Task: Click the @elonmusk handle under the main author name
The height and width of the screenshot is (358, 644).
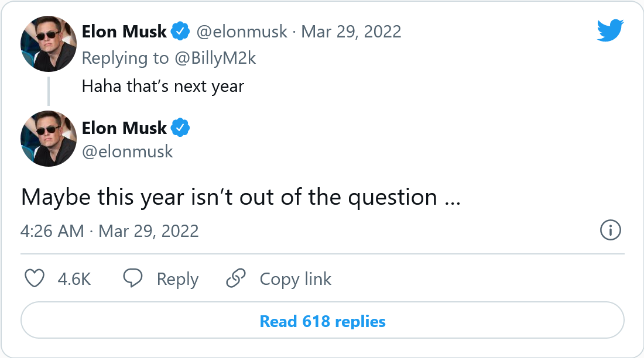Action: pos(127,152)
